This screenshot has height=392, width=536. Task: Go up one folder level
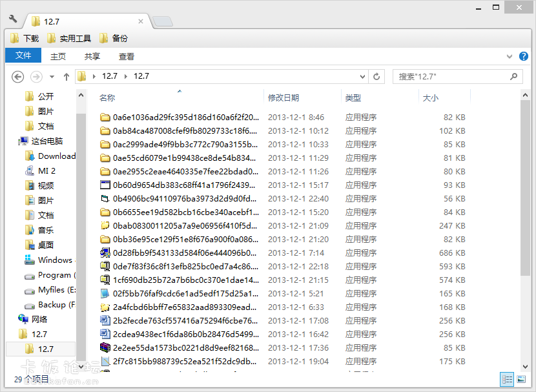pos(66,77)
